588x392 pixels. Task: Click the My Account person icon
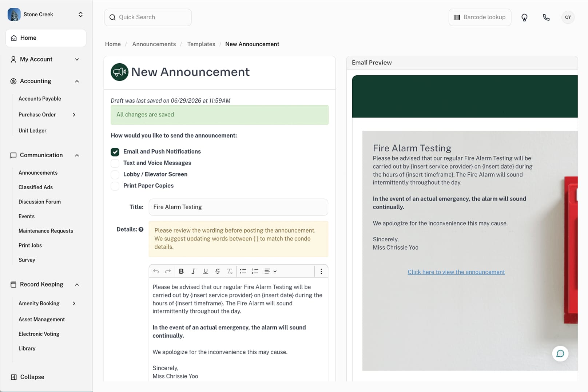(x=13, y=59)
